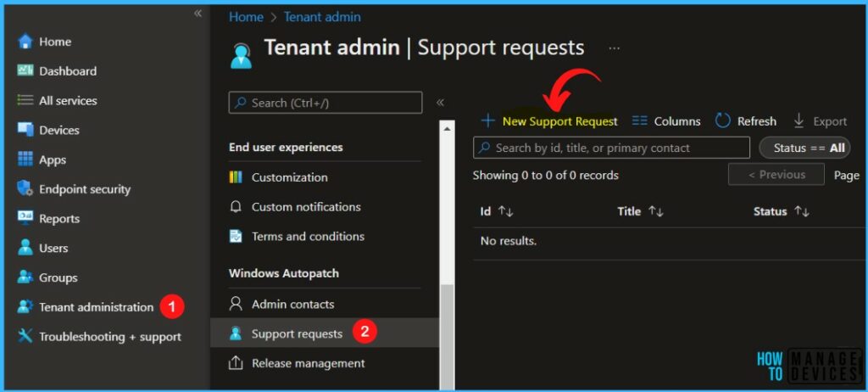The width and height of the screenshot is (868, 392).
Task: Sort the table by Status column arrows
Action: (802, 211)
